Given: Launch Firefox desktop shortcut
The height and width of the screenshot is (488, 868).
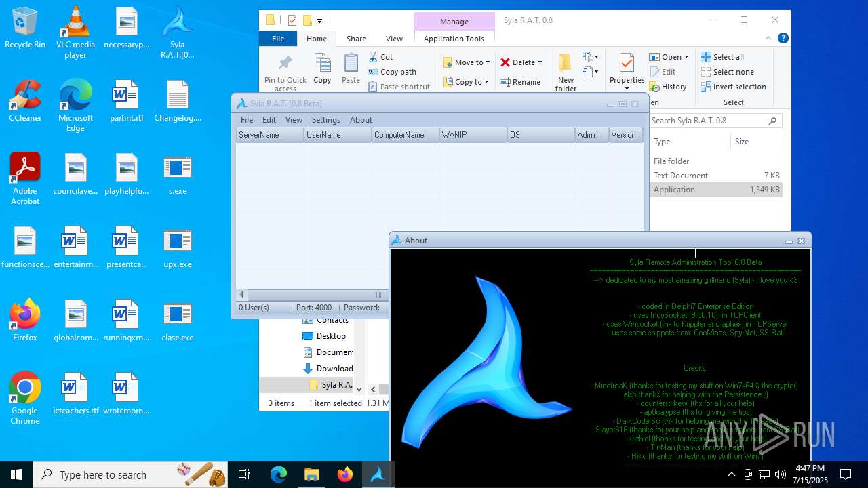Looking at the screenshot, I should 25,321.
